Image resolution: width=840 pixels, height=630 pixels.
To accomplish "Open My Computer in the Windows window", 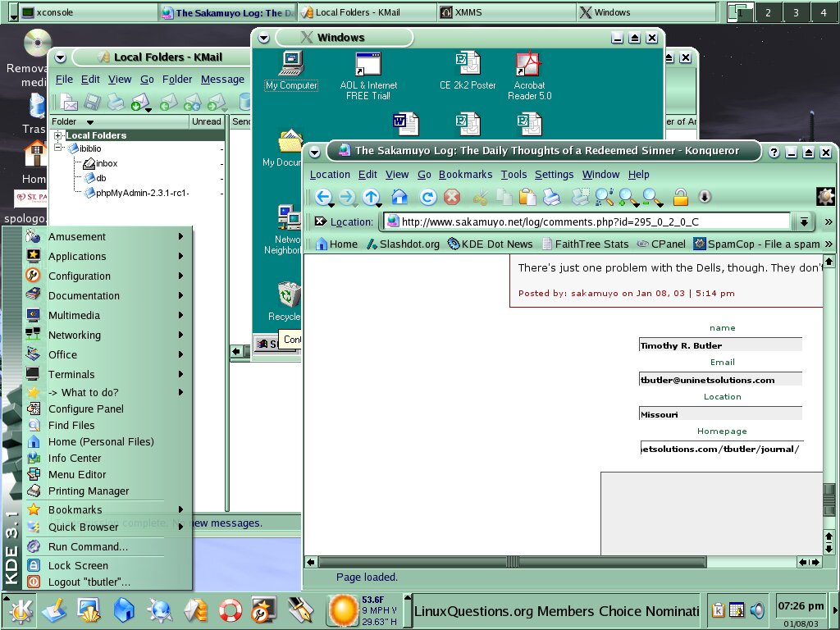I will [x=291, y=71].
